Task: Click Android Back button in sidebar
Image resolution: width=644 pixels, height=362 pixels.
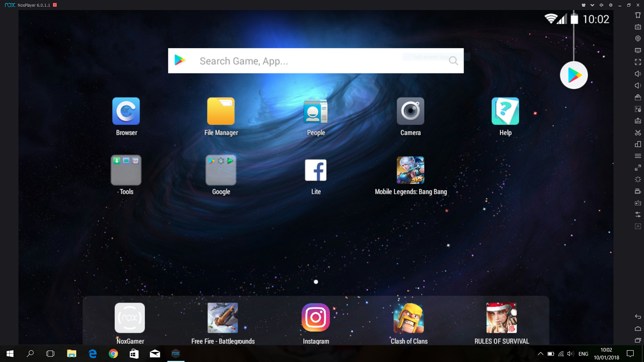Action: click(x=638, y=317)
